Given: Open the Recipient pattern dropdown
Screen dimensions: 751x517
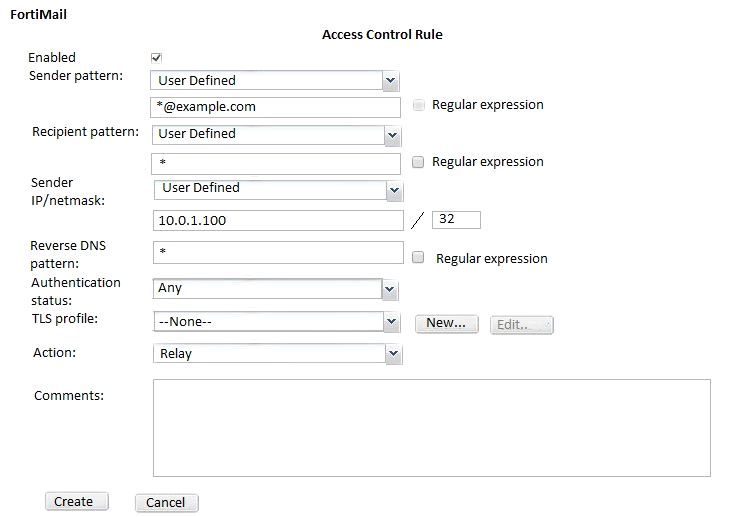Looking at the screenshot, I should coord(275,134).
